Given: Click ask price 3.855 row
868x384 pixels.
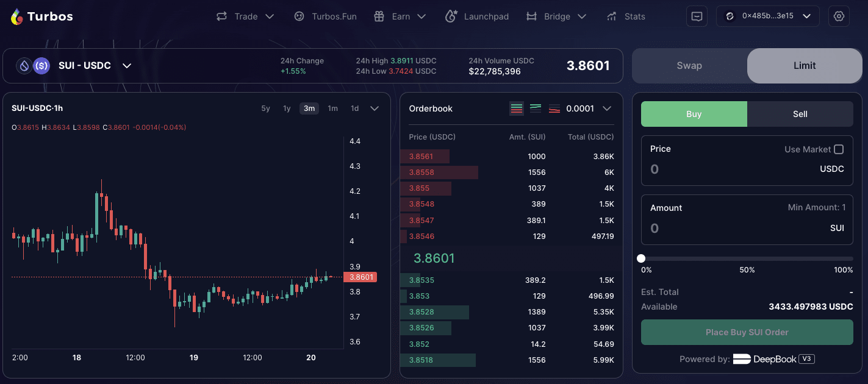Looking at the screenshot, I should tap(511, 188).
